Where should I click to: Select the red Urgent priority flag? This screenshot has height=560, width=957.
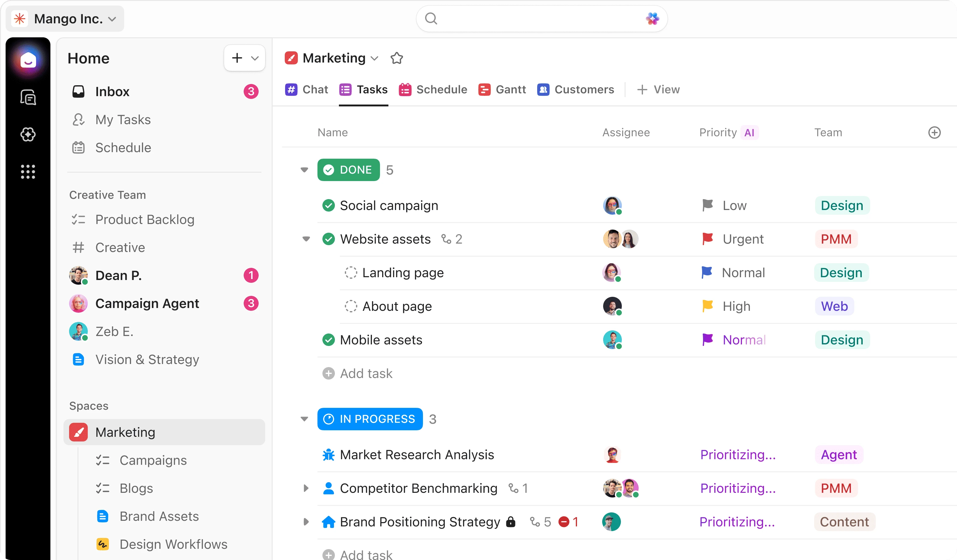tap(707, 239)
